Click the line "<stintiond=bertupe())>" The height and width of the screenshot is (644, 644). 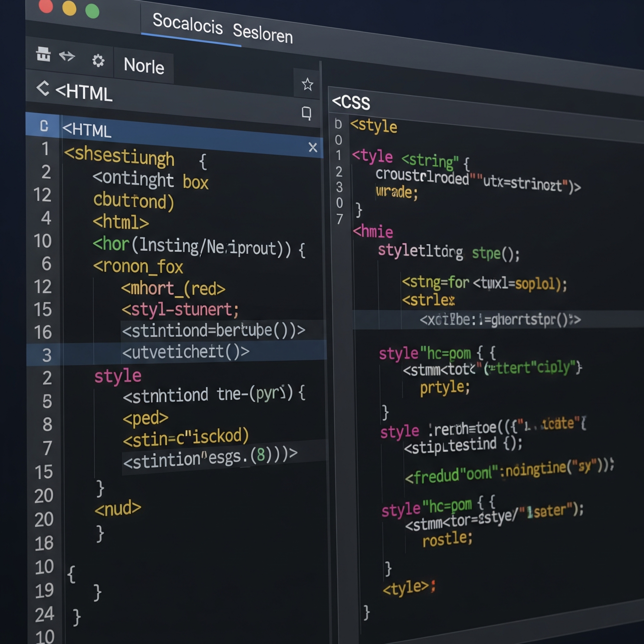coord(214,331)
